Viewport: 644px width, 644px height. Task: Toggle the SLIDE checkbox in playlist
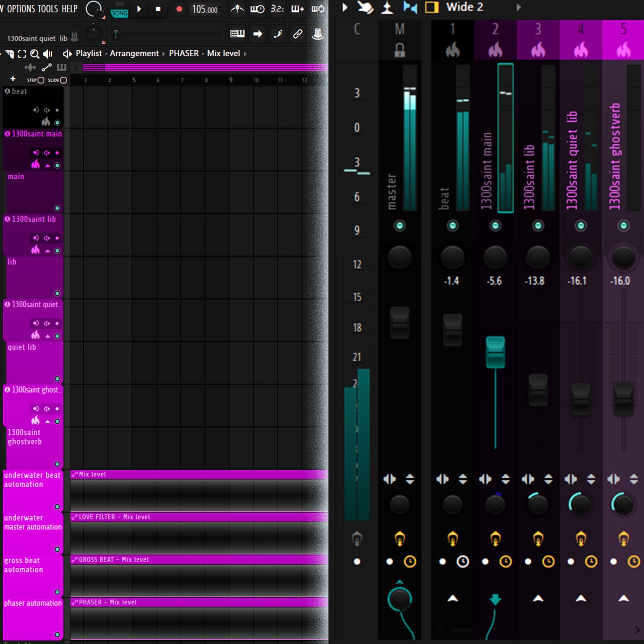click(x=63, y=80)
